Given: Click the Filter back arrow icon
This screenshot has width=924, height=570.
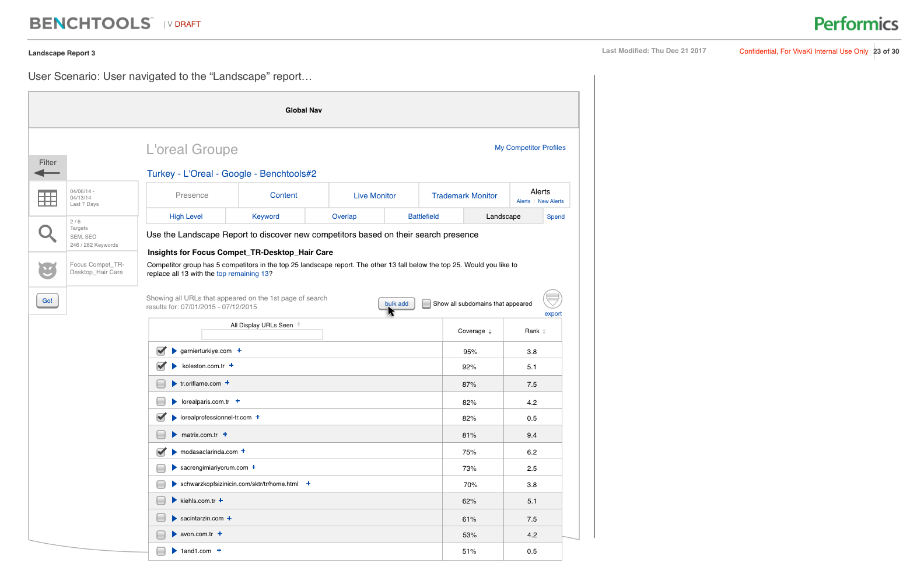Looking at the screenshot, I should pos(47,173).
